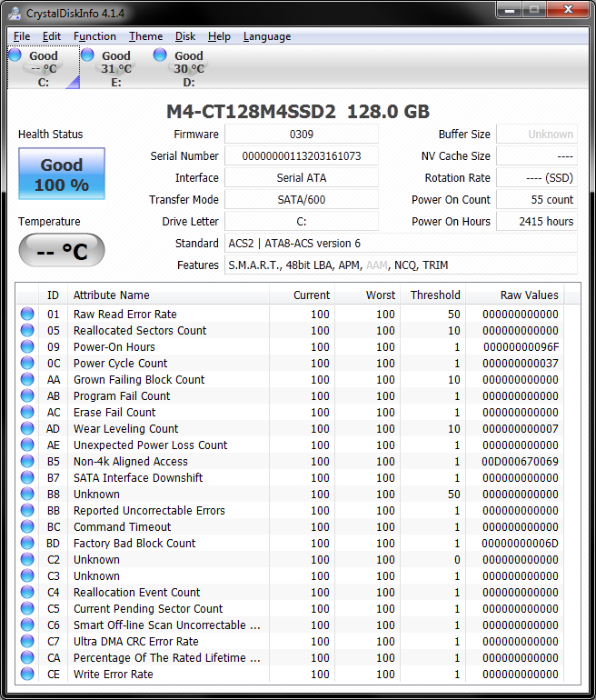
Task: Click status icon for Ultra DMA CRC Error Rate
Action: pos(27,641)
